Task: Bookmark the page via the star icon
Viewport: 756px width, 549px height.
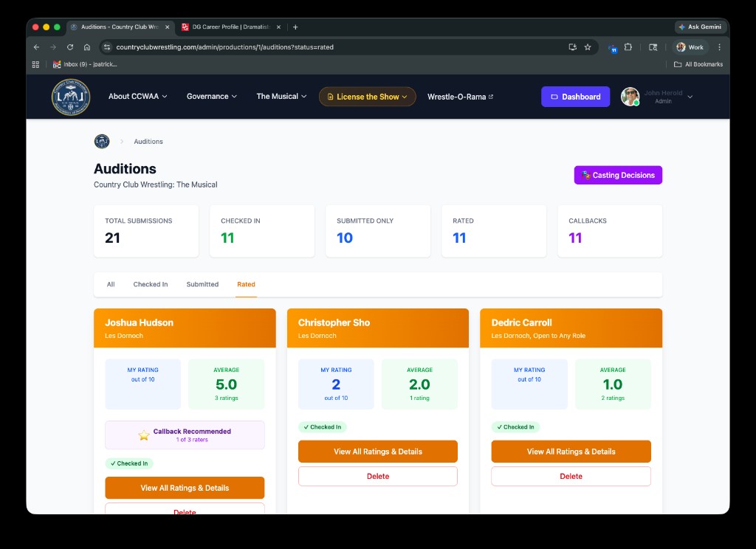Action: tap(588, 46)
